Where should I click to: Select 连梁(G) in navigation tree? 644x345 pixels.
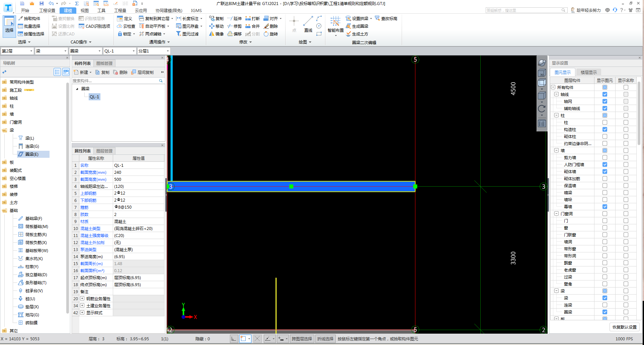click(x=32, y=146)
